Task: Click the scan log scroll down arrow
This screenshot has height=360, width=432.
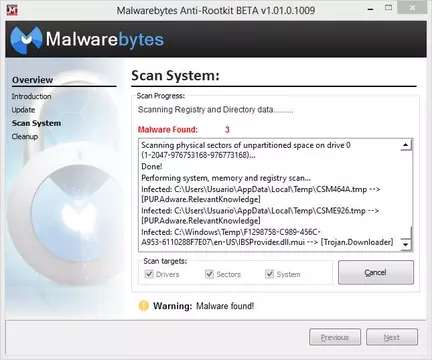Action: point(405,244)
